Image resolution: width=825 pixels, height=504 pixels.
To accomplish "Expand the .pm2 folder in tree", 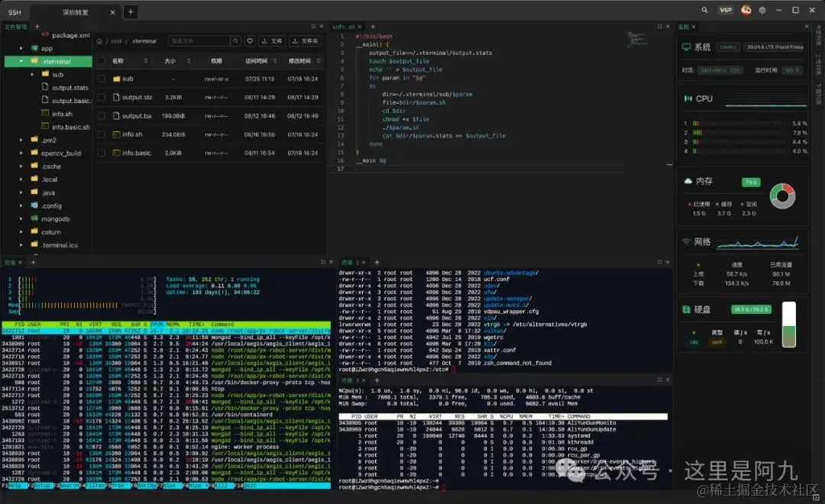I will [21, 141].
